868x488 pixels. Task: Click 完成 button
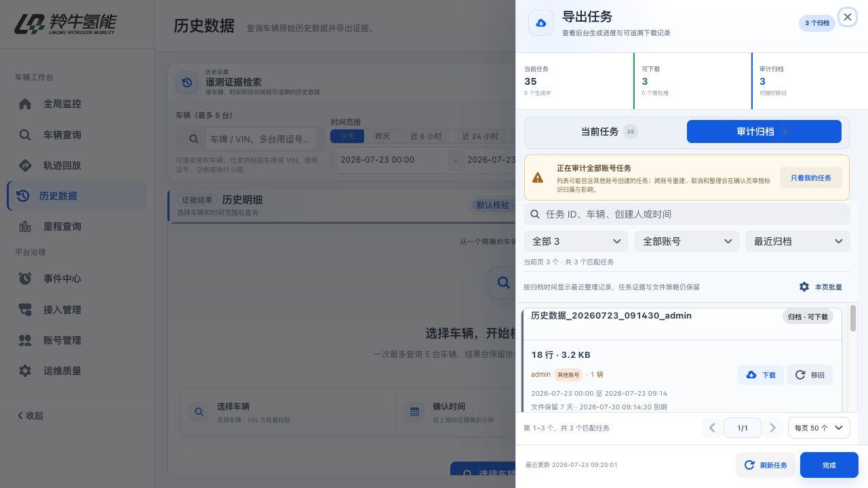829,465
